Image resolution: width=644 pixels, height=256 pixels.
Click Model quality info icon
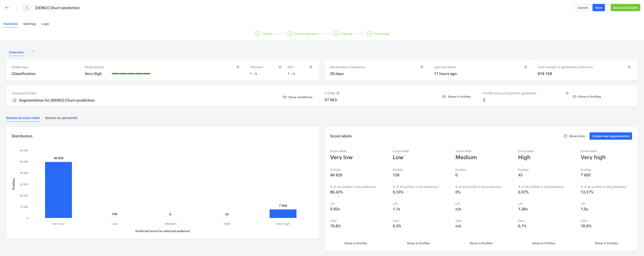(x=238, y=67)
